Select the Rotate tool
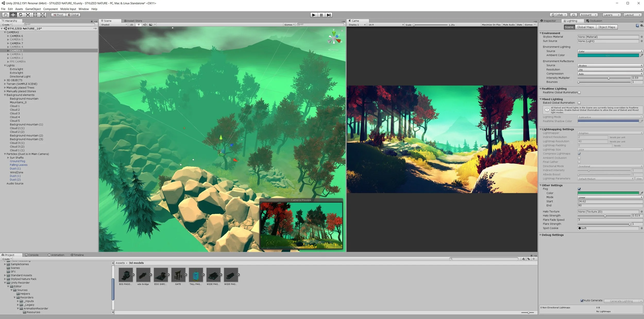 [21, 15]
